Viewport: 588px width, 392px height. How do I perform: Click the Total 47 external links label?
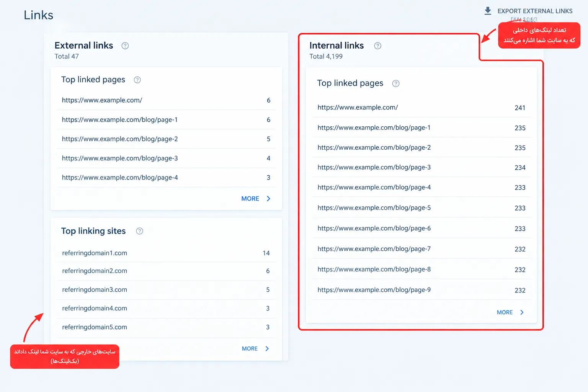click(x=67, y=56)
